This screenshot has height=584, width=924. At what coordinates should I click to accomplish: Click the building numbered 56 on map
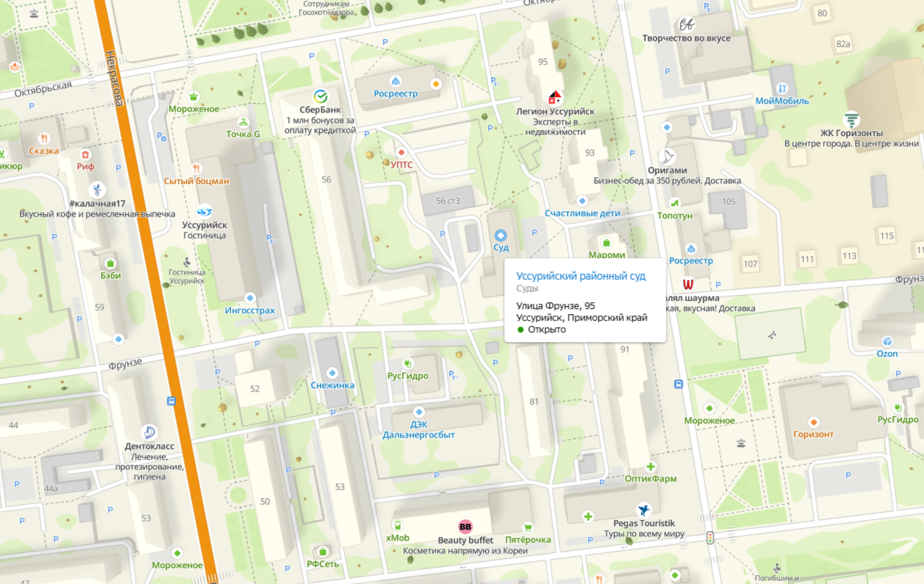326,179
